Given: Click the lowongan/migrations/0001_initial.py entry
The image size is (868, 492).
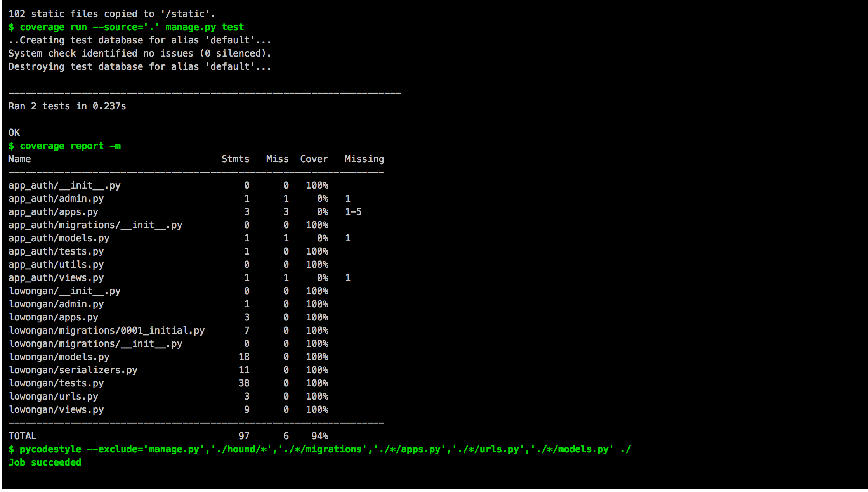Looking at the screenshot, I should click(x=107, y=331).
